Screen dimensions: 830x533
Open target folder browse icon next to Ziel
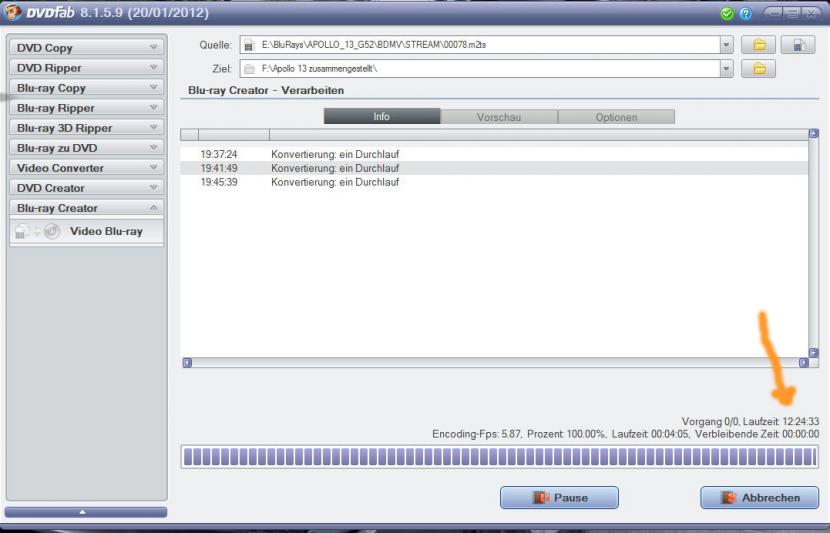click(x=758, y=68)
